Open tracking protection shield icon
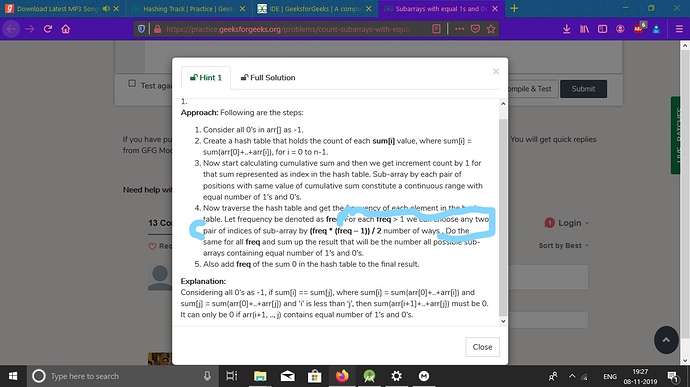 [141, 29]
